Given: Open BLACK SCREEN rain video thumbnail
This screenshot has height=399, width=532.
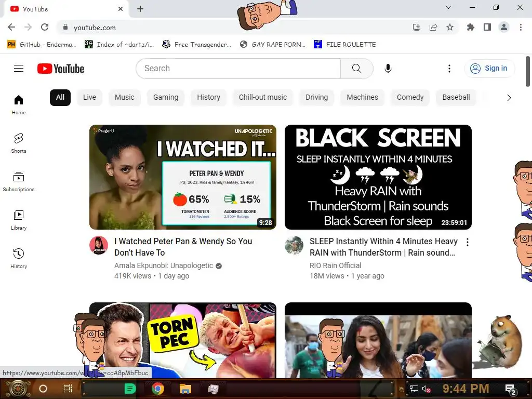Looking at the screenshot, I should [x=378, y=177].
